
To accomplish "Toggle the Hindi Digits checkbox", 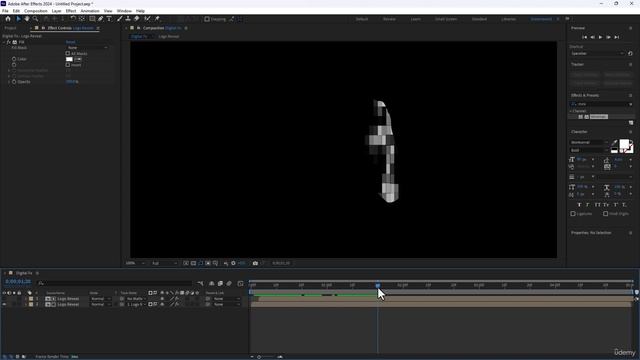I will [606, 214].
